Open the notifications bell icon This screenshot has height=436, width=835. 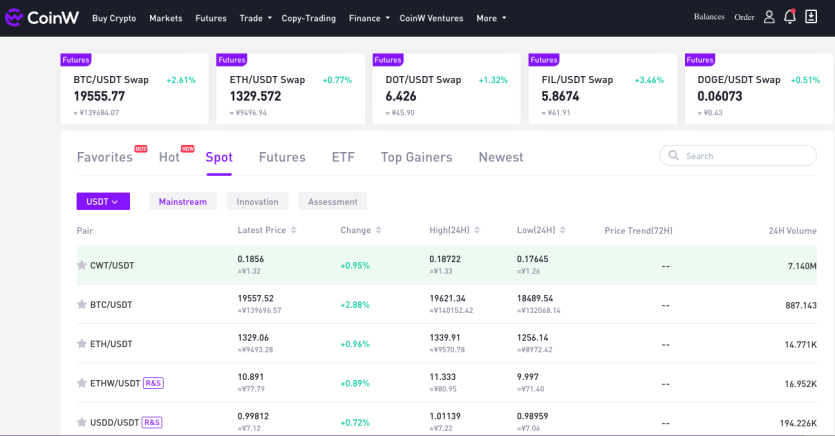click(790, 17)
